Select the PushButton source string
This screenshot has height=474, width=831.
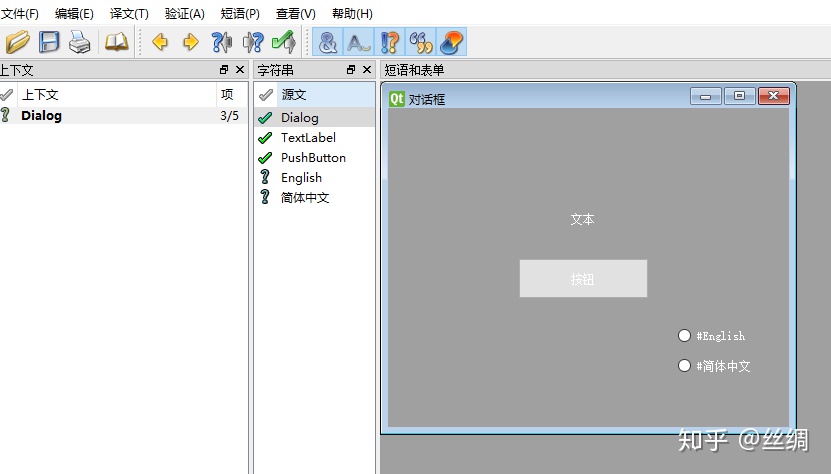click(314, 157)
